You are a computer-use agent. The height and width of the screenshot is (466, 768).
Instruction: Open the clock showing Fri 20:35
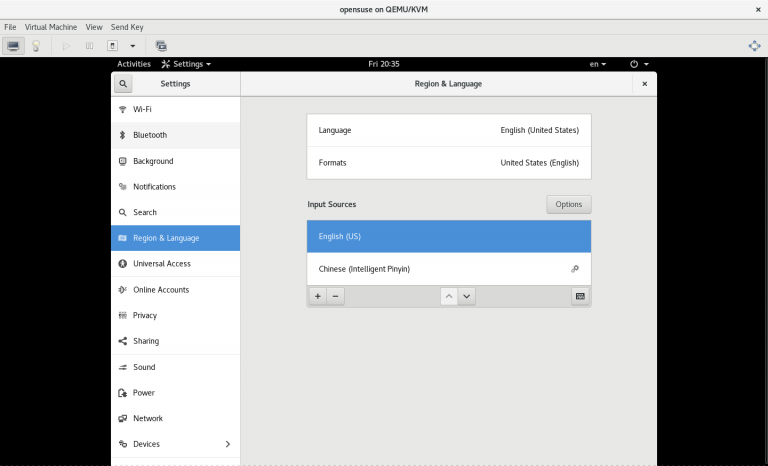[384, 64]
